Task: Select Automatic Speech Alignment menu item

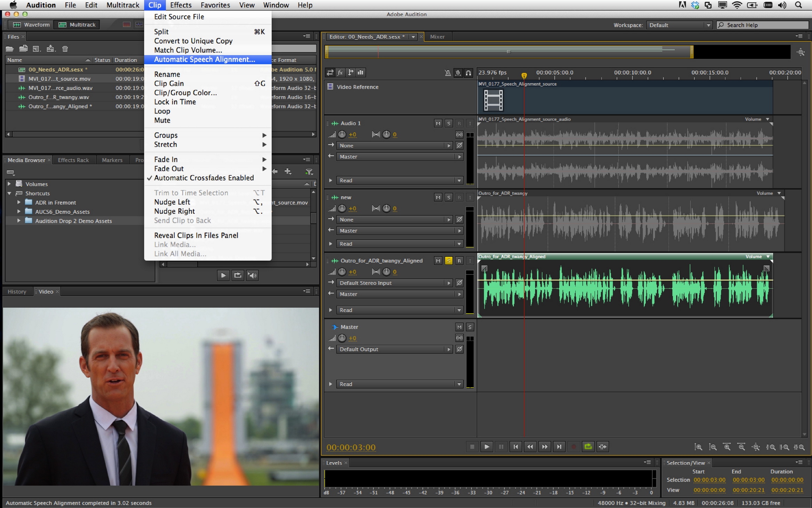Action: [x=204, y=60]
